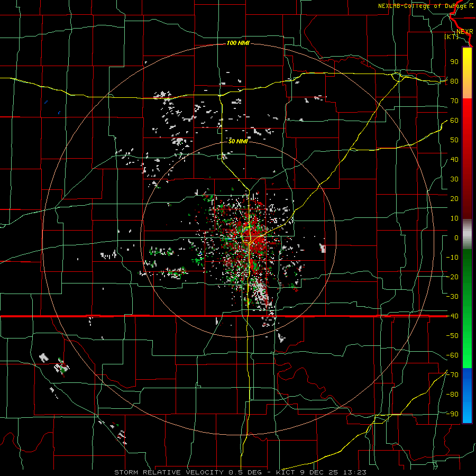Click the positive 50 value on velocity scale
Viewport: 476px width, 476px height.
(x=454, y=140)
